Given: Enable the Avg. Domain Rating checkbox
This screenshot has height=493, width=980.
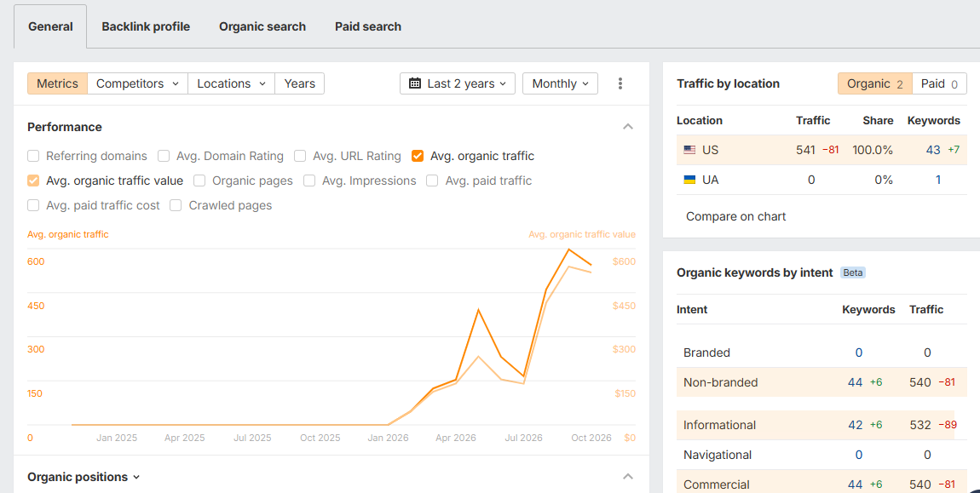Looking at the screenshot, I should [x=164, y=156].
